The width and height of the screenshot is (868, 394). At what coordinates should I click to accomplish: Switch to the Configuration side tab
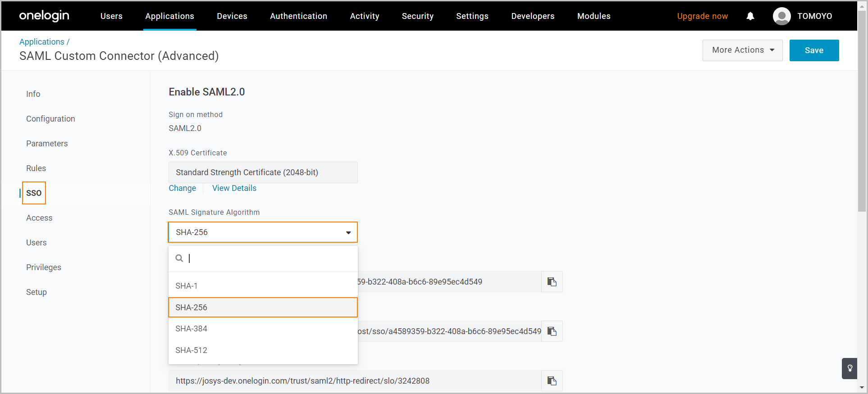(50, 119)
